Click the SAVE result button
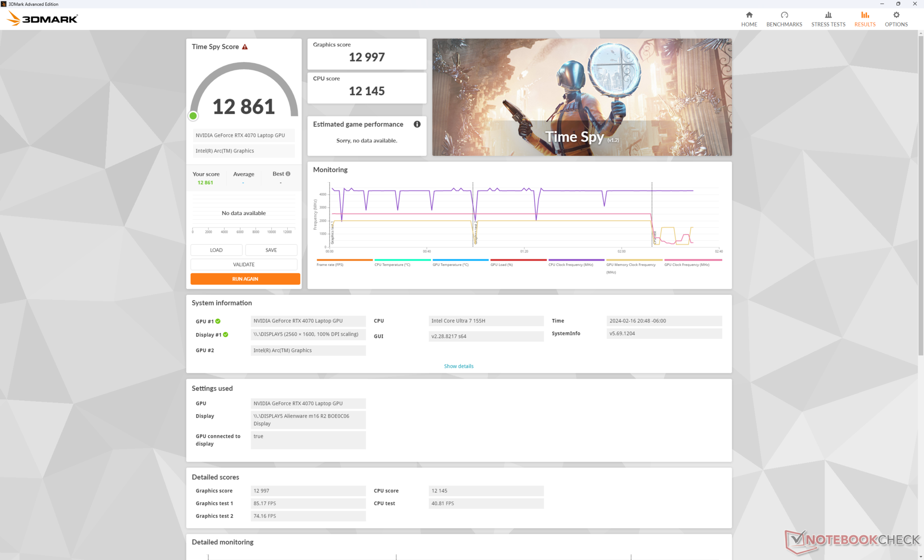Screen dimensions: 924x560 (x=271, y=250)
